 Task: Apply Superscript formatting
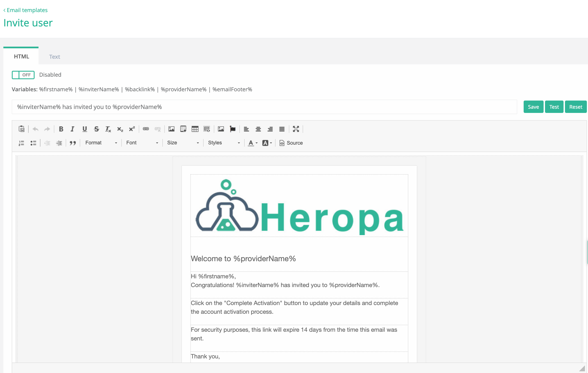[x=132, y=129]
